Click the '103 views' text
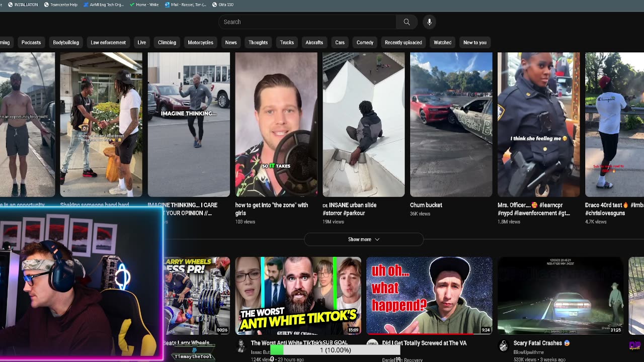The image size is (644, 362). pos(245,222)
